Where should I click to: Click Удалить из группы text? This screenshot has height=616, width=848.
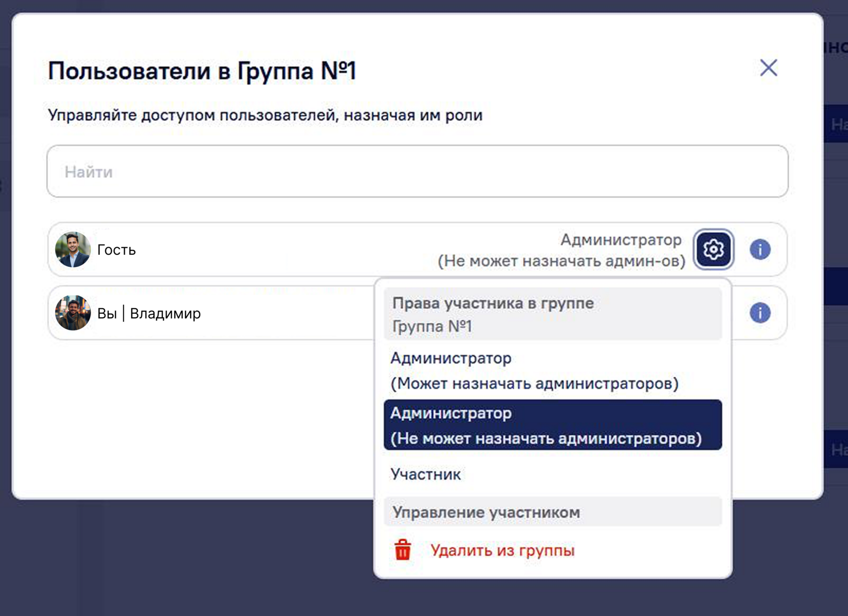(x=502, y=550)
